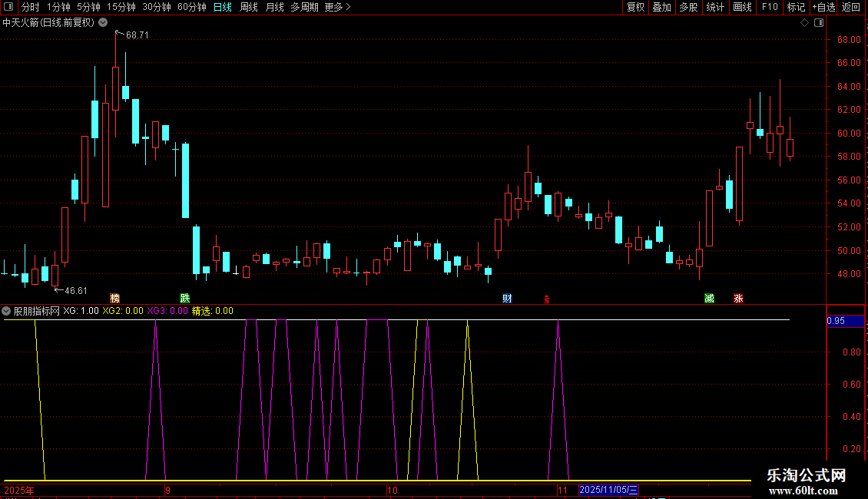Click the 46.61 low price label

tap(76, 290)
